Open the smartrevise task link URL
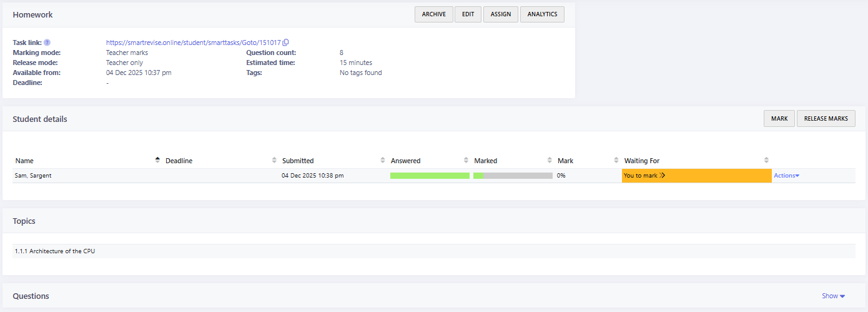Viewport: 868px width, 312px height. tap(193, 43)
